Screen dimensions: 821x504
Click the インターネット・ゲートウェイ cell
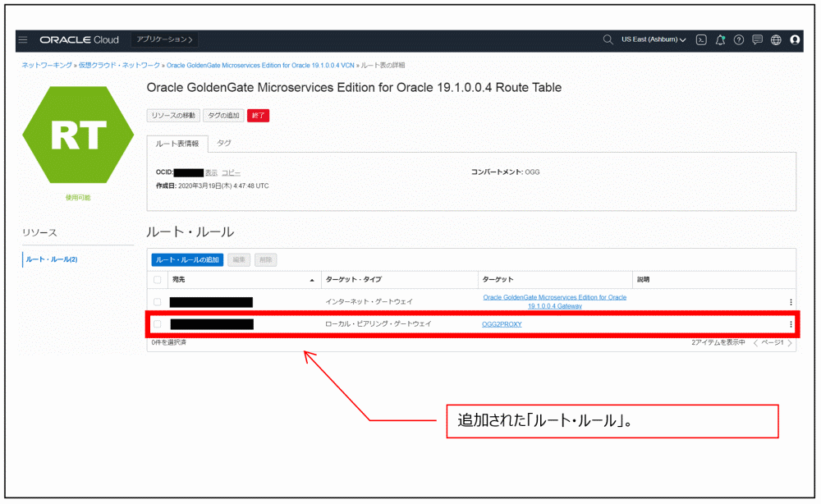point(369,301)
